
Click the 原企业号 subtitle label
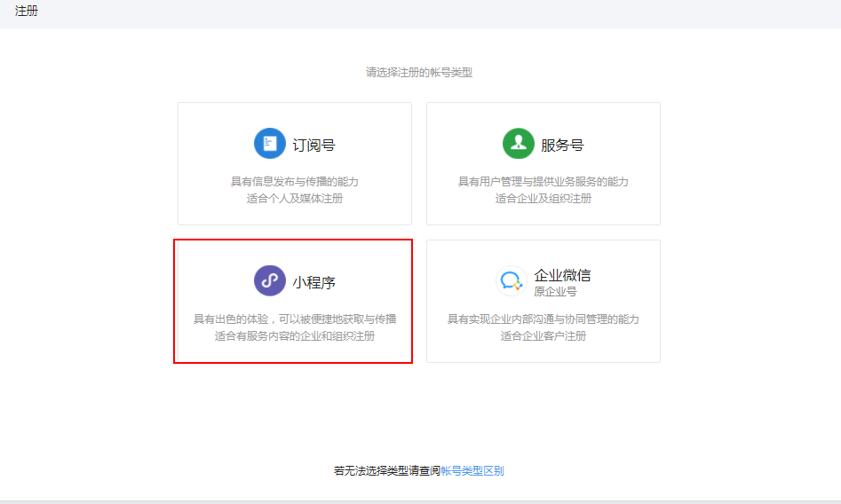point(555,292)
